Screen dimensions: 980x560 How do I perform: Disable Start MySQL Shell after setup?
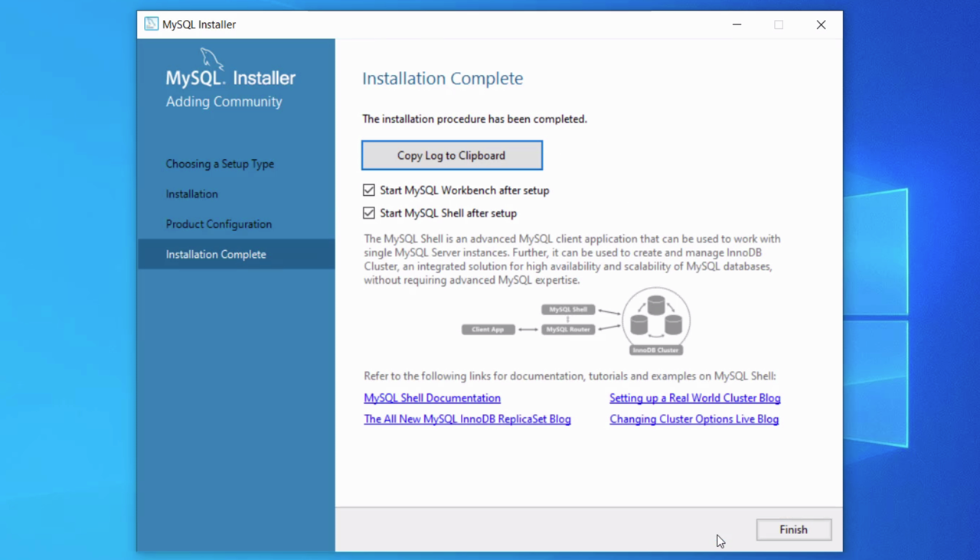[369, 213]
